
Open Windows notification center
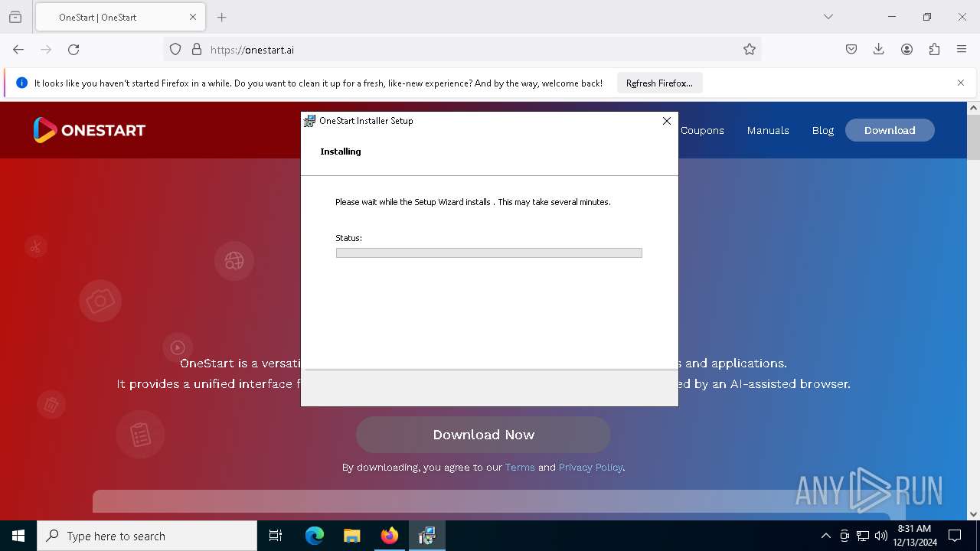[x=955, y=536]
